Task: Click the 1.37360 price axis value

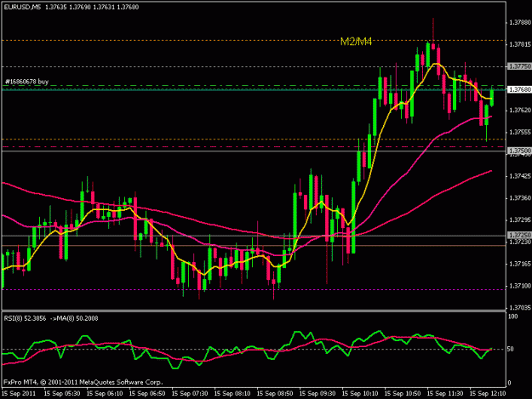Action: click(520, 198)
